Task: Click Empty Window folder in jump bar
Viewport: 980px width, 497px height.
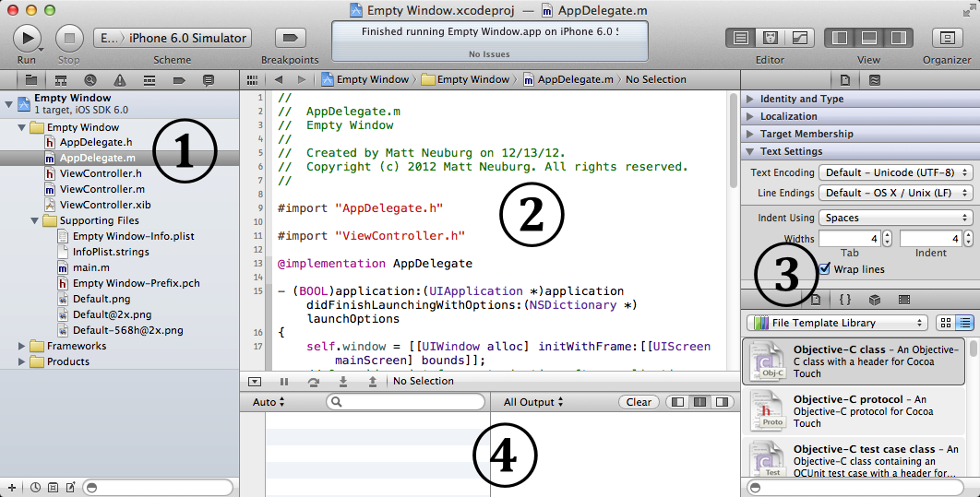Action: tap(466, 79)
